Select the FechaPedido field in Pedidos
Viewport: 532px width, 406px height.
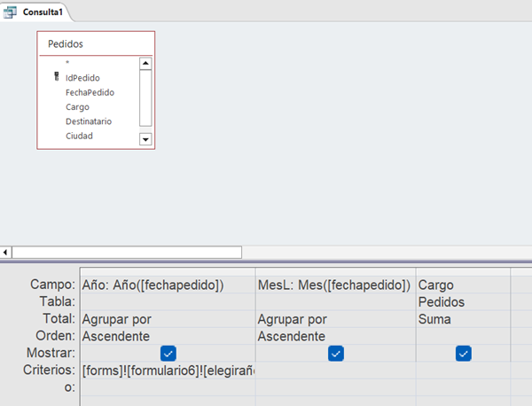(90, 92)
